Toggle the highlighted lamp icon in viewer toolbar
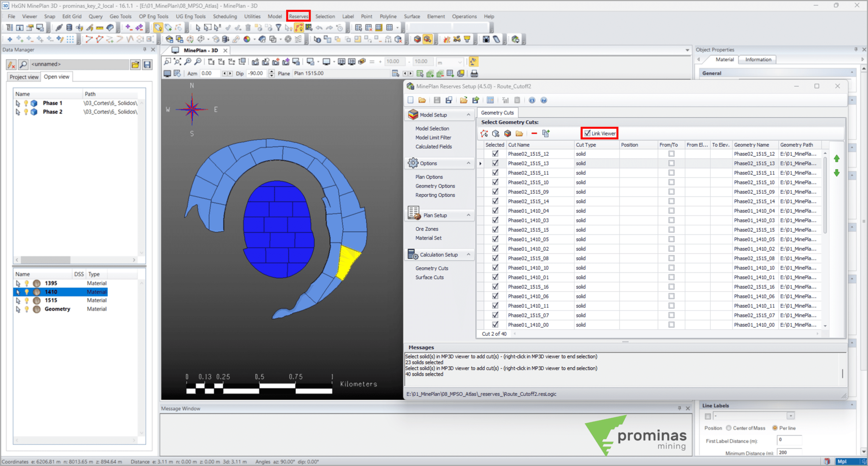Image resolution: width=868 pixels, height=466 pixels. (x=473, y=62)
